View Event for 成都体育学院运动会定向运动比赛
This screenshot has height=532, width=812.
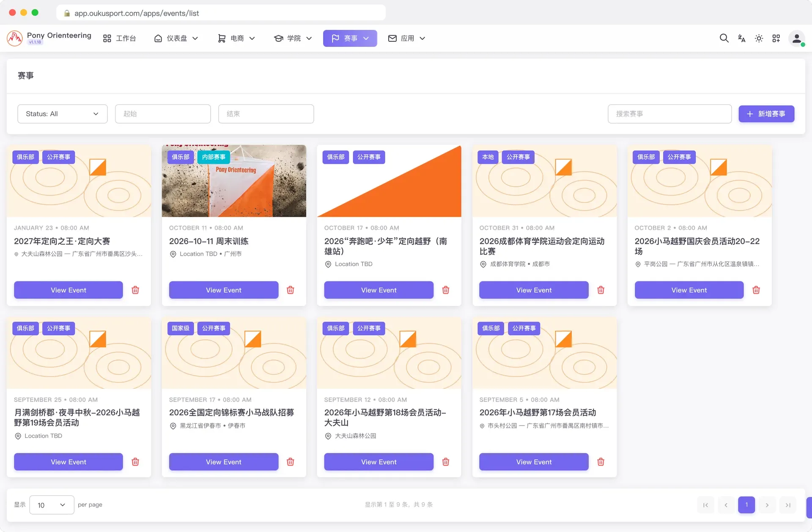(x=534, y=290)
